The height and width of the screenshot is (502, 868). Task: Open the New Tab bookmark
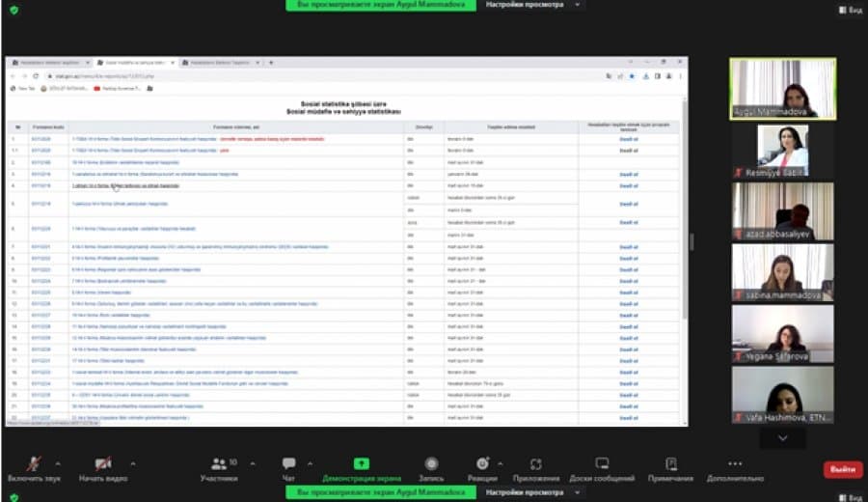23,89
